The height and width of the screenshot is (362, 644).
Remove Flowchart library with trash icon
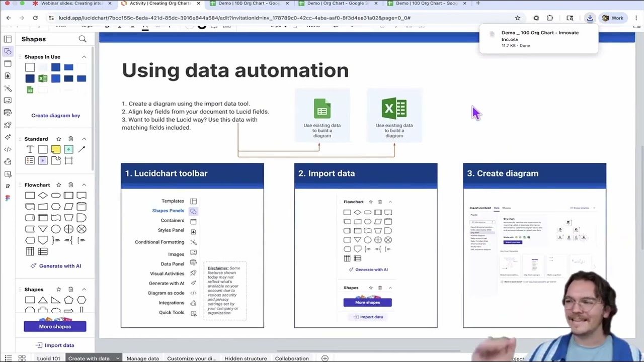(x=70, y=185)
